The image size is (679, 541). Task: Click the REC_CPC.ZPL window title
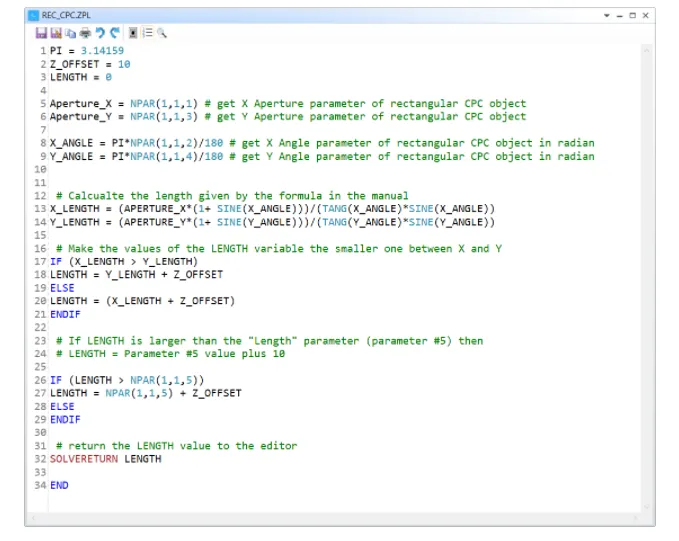click(64, 16)
